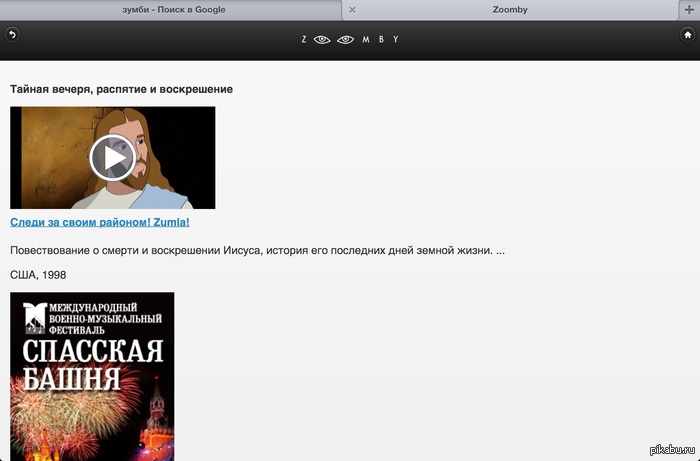Click the letter Z in the Zoomby logo
This screenshot has height=461, width=700.
pyautogui.click(x=304, y=40)
